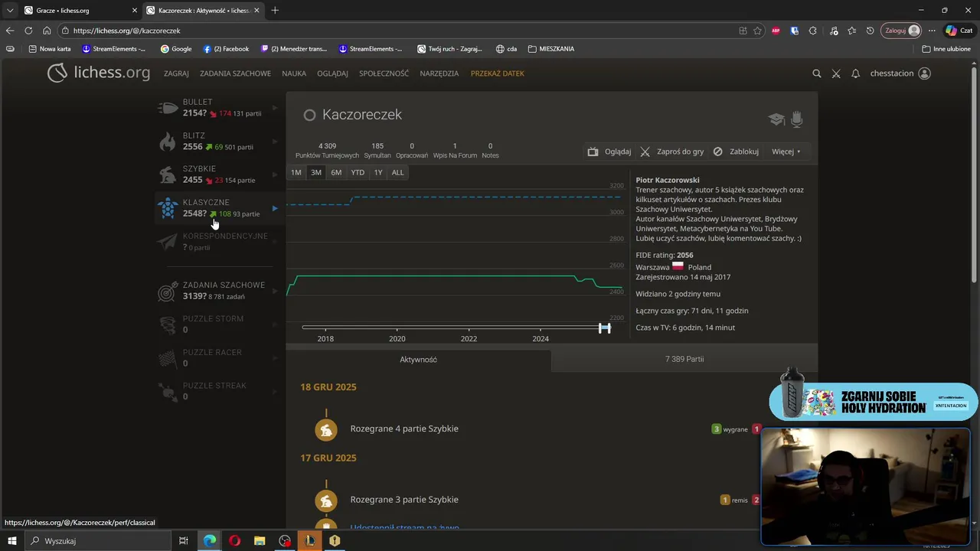This screenshot has height=551, width=980.
Task: Set the rating chart range to ALL
Action: click(x=398, y=172)
